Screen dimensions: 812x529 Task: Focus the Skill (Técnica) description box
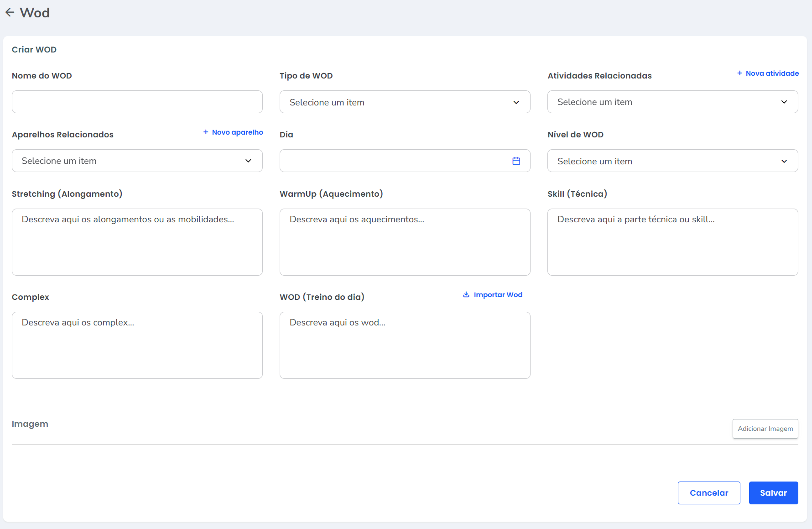672,242
